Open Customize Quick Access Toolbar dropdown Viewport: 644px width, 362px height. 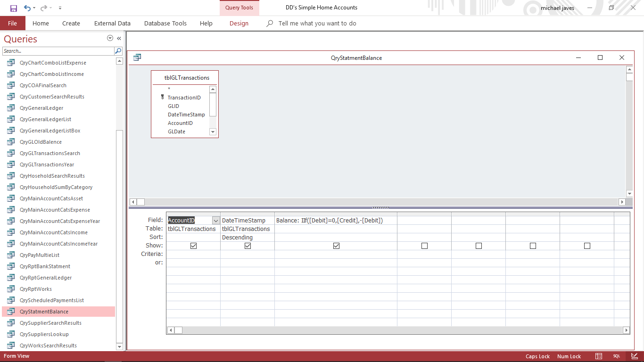60,8
